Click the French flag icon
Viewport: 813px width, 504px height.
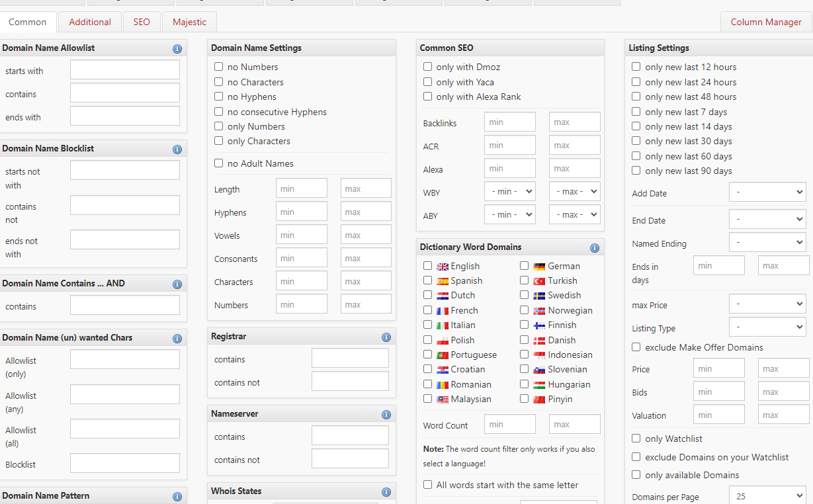click(x=443, y=311)
